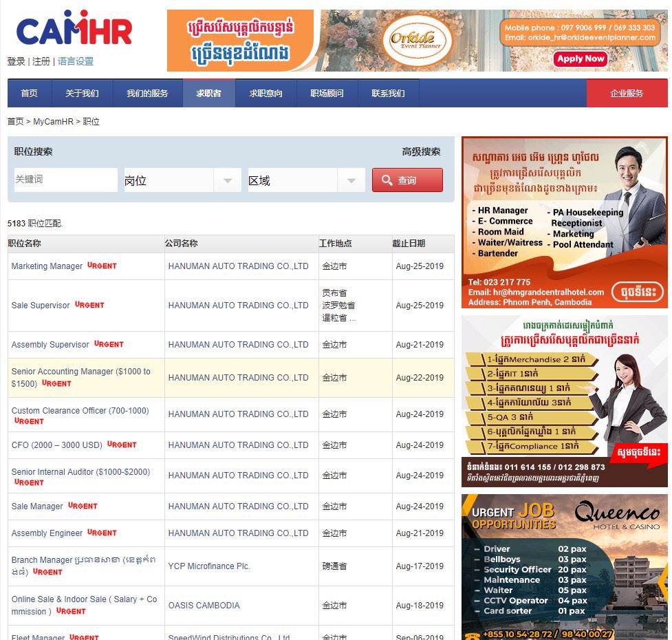This screenshot has height=640, width=672.
Task: Open Sale Manager job listing
Action: click(x=37, y=506)
